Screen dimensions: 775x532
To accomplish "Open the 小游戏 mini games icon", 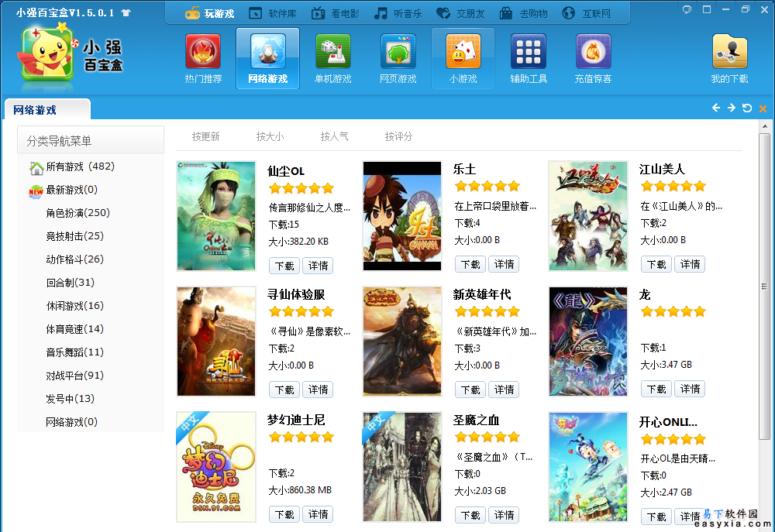I will (463, 51).
